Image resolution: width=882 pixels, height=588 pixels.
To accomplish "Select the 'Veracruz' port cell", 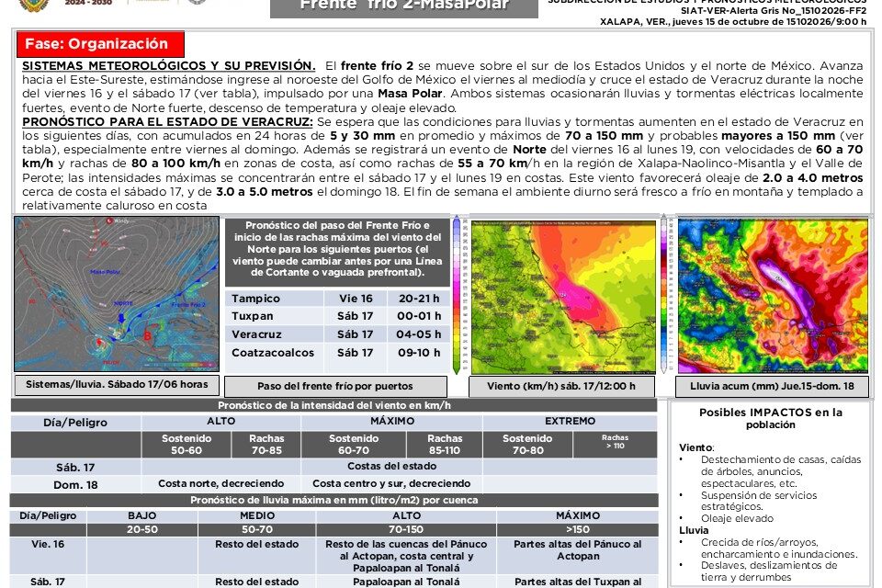I will (x=274, y=334).
